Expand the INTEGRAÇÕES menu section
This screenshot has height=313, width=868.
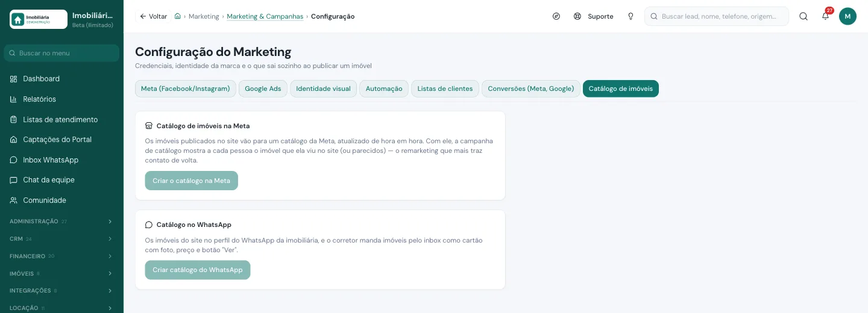pos(61,290)
